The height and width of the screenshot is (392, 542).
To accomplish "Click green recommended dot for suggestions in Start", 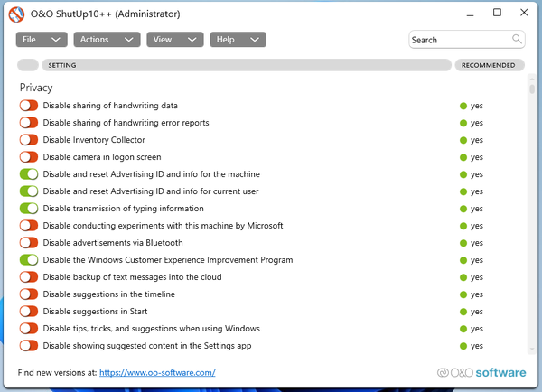I will click(463, 312).
